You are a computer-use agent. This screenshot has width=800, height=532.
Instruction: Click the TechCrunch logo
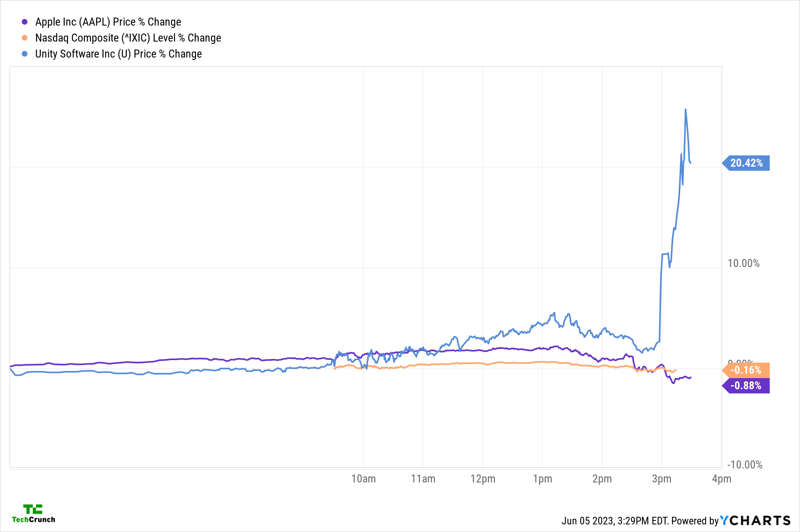coord(34,514)
